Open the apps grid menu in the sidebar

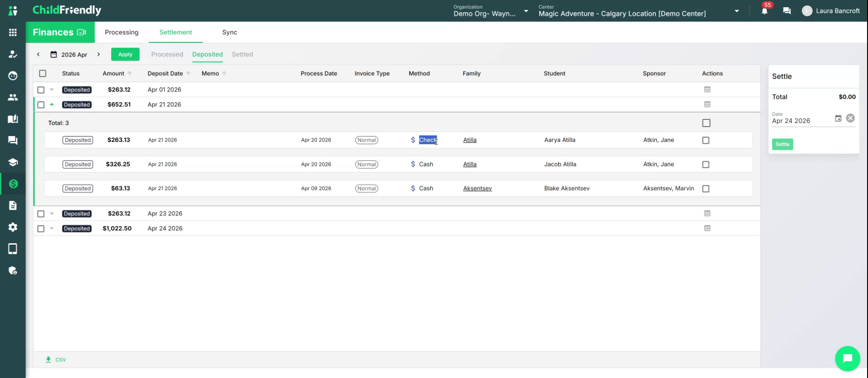point(13,33)
